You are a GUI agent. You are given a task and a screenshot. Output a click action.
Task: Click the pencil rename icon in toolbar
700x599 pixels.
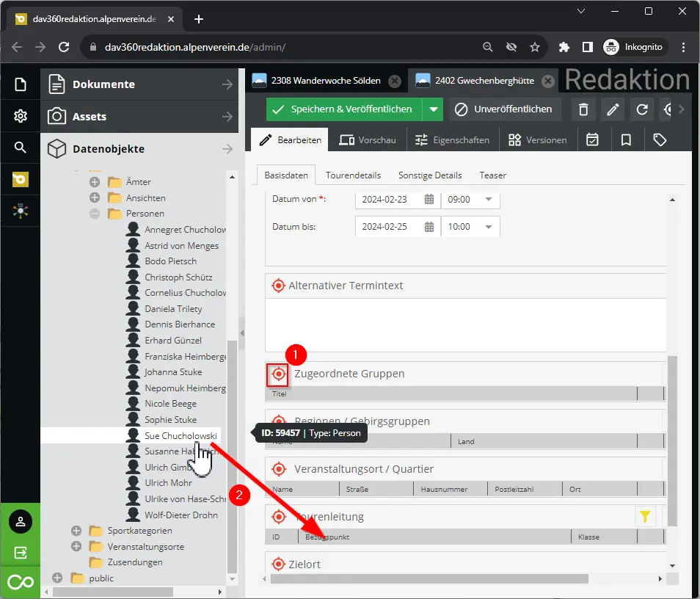click(613, 110)
